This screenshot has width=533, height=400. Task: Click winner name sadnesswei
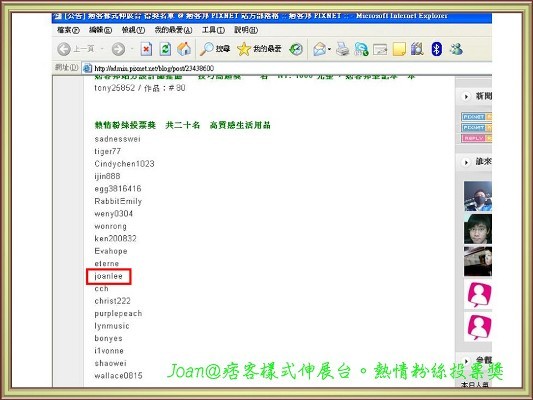117,139
